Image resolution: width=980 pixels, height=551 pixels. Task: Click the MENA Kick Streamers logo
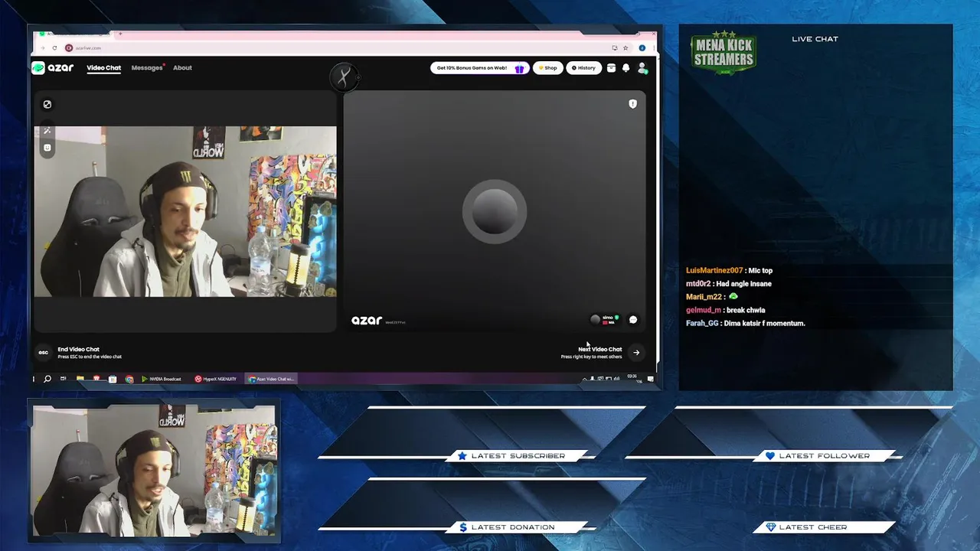pos(724,53)
